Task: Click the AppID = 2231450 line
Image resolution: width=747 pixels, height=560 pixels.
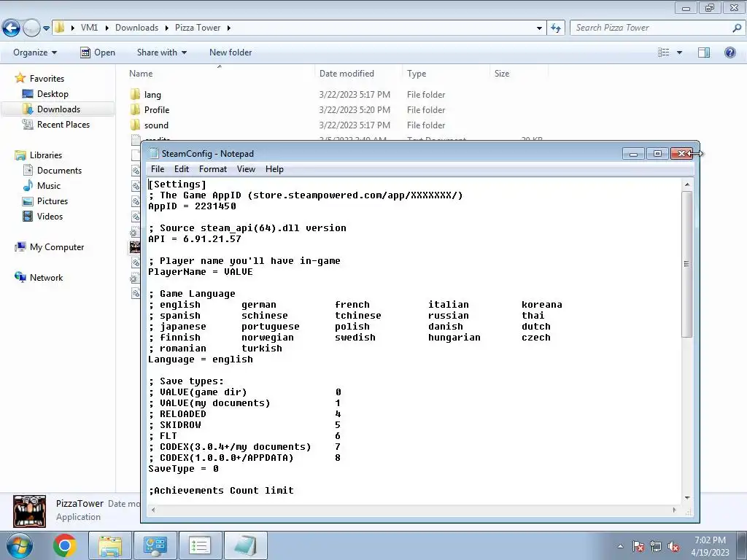Action: click(x=192, y=206)
